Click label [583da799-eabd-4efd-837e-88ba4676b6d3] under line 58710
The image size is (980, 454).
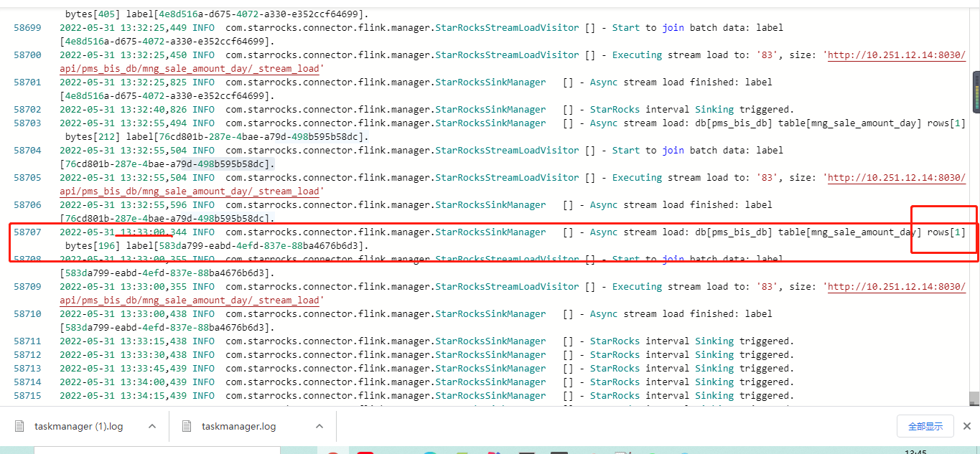[x=167, y=327]
